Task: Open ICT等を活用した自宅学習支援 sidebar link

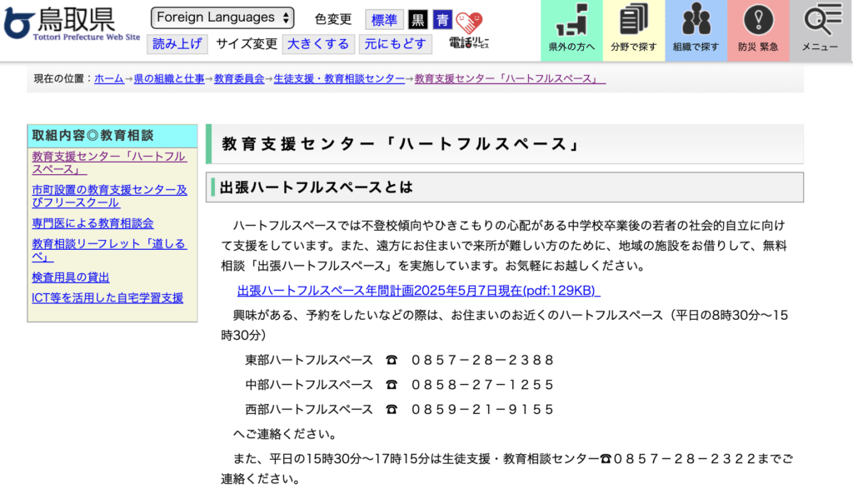Action: (x=107, y=297)
